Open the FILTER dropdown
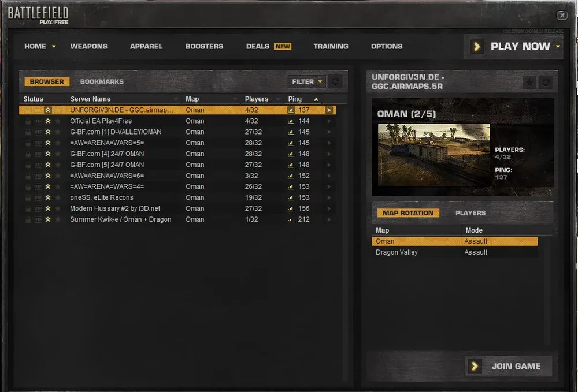578x392 pixels. click(x=306, y=82)
